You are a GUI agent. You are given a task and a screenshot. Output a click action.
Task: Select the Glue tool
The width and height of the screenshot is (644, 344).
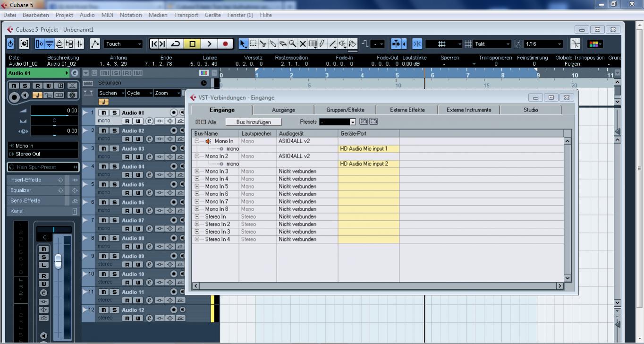tap(273, 44)
